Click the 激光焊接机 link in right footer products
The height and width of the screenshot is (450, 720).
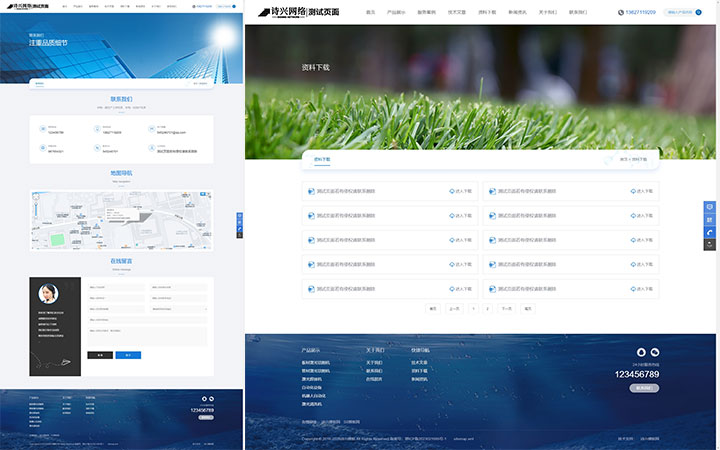point(311,379)
